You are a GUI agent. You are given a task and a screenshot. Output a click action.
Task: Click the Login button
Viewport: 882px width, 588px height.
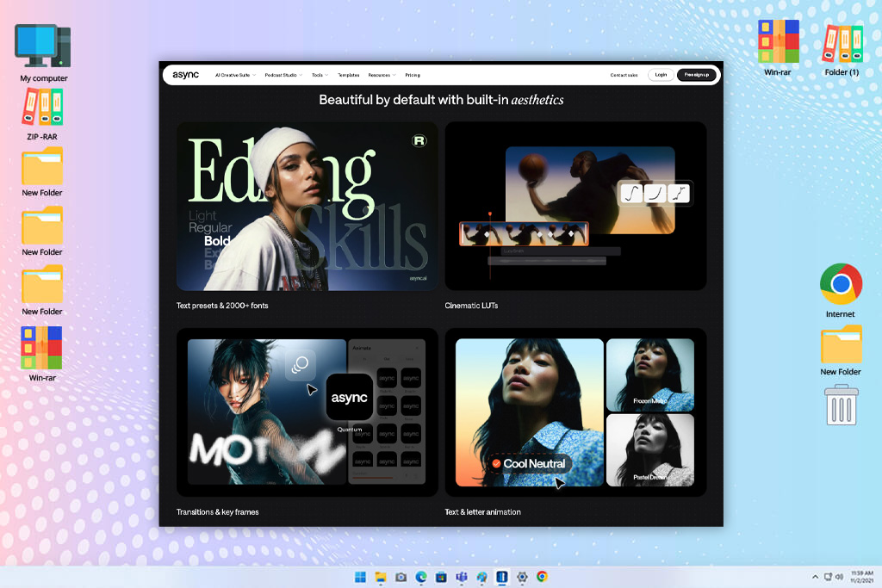point(661,75)
